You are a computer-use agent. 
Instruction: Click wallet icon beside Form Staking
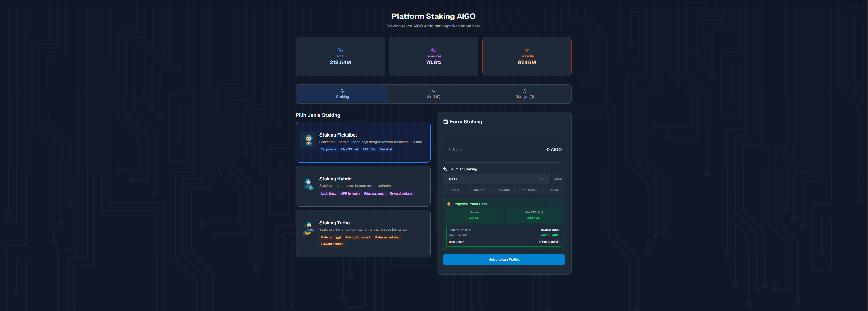(x=445, y=122)
